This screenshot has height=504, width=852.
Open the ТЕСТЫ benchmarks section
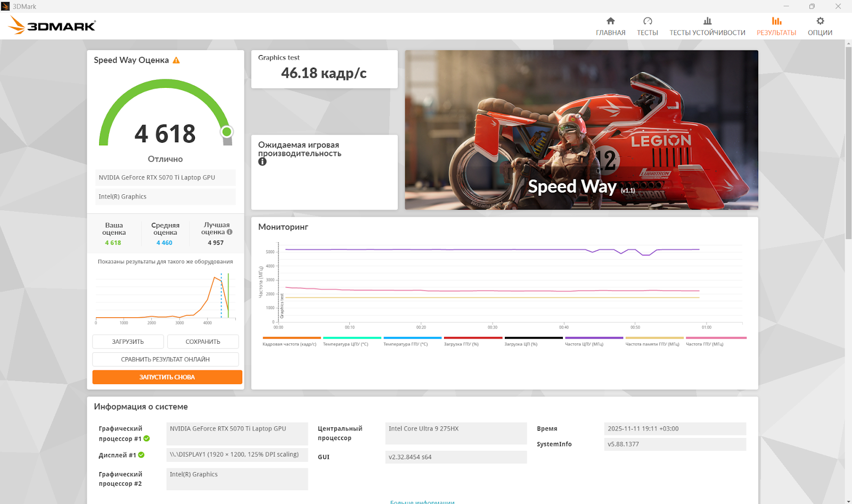(x=648, y=26)
